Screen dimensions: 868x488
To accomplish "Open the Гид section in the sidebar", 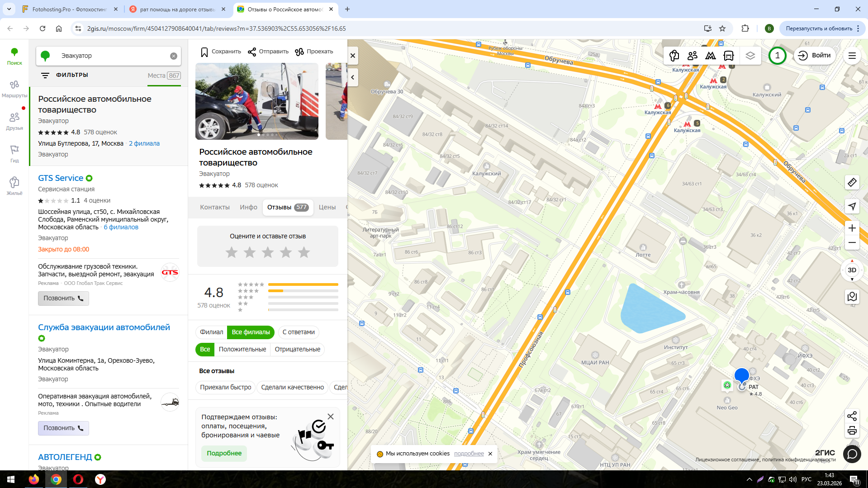I will click(x=14, y=154).
